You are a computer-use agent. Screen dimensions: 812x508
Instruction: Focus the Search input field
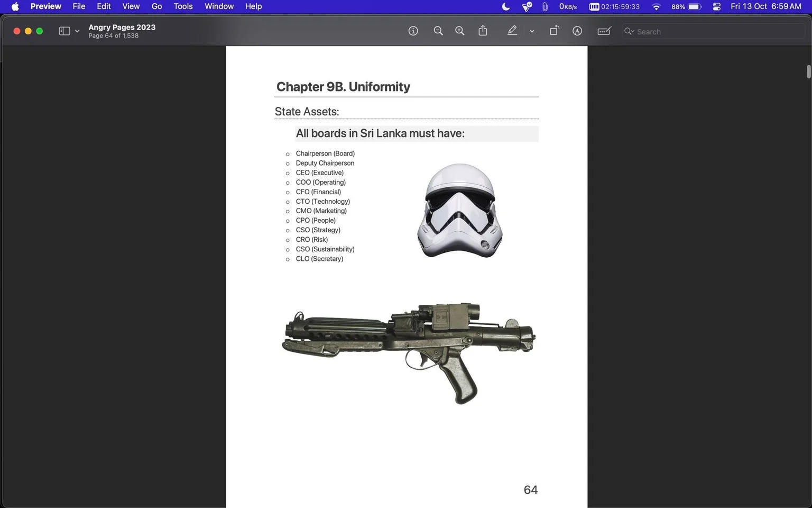[x=714, y=31]
